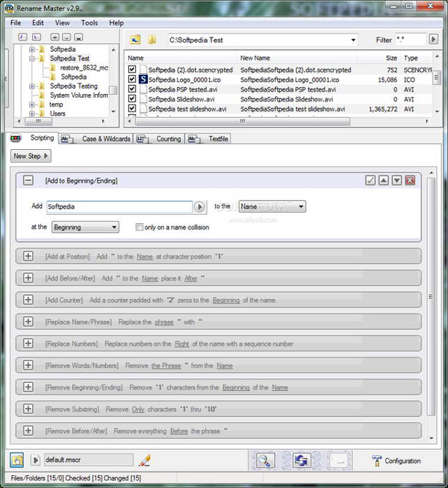
Task: Expand the Remove Before/After step
Action: point(28,431)
